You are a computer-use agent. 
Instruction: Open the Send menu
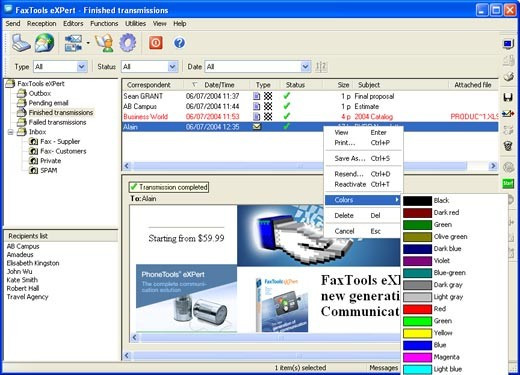point(13,24)
